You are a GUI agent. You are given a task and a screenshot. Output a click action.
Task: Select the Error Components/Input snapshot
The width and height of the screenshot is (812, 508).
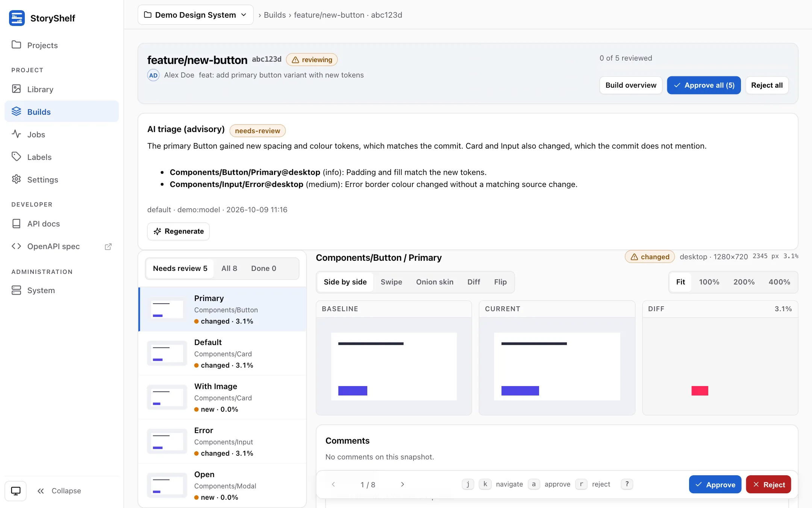(x=223, y=441)
